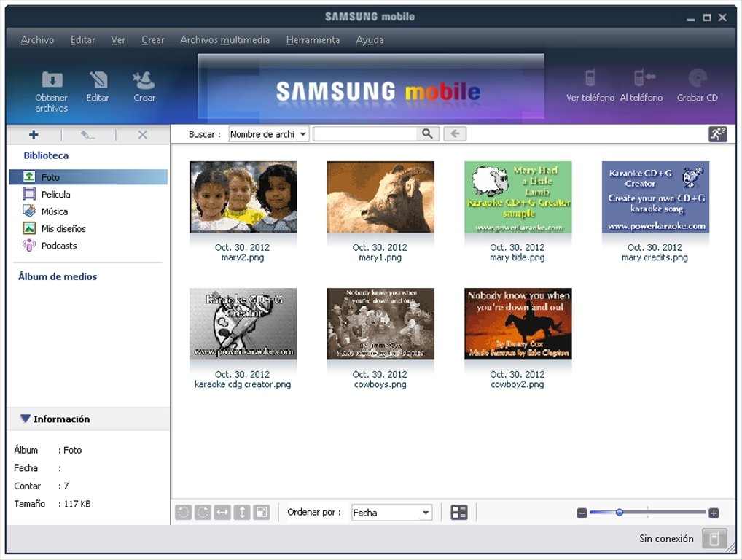
Task: Rotate image clockwise icon
Action: coord(203,512)
